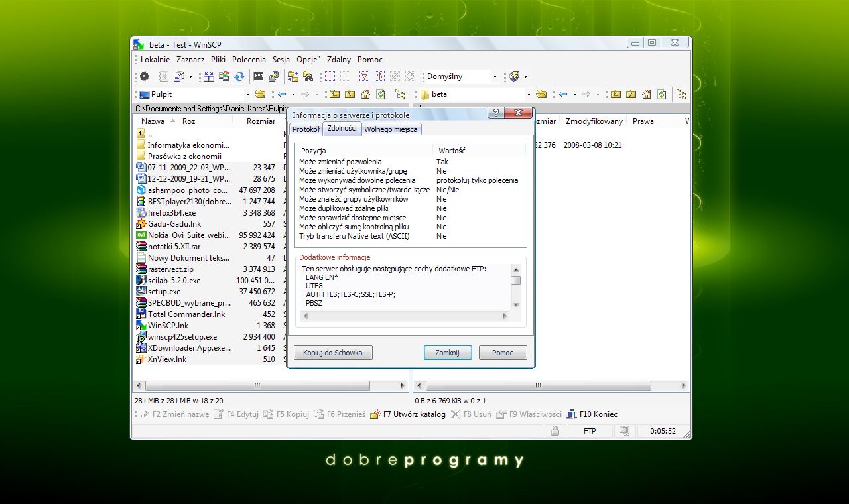The image size is (849, 504).
Task: Refresh the remote panel
Action: [x=661, y=94]
